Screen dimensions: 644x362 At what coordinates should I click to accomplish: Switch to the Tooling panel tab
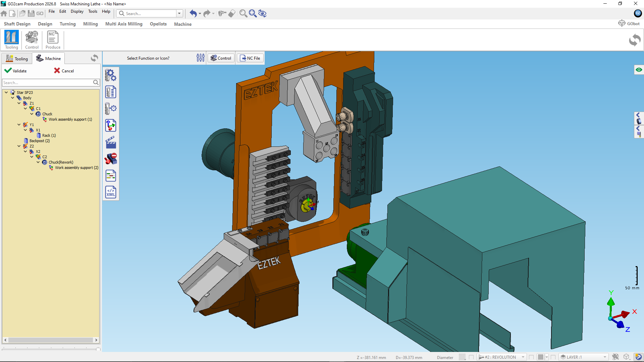(x=17, y=58)
